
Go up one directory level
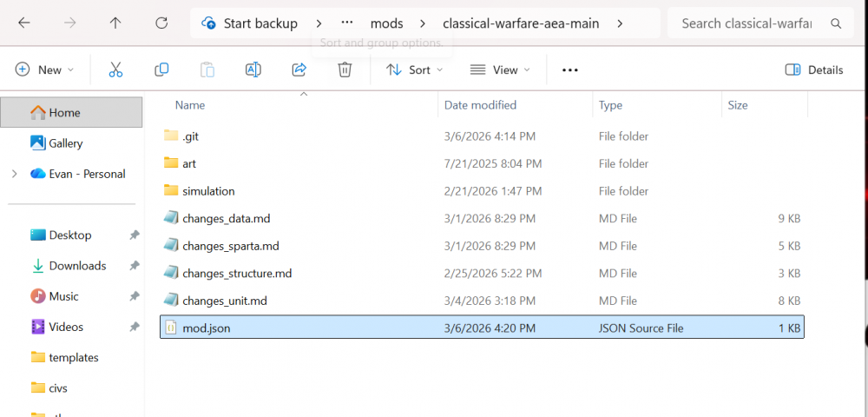coord(115,23)
